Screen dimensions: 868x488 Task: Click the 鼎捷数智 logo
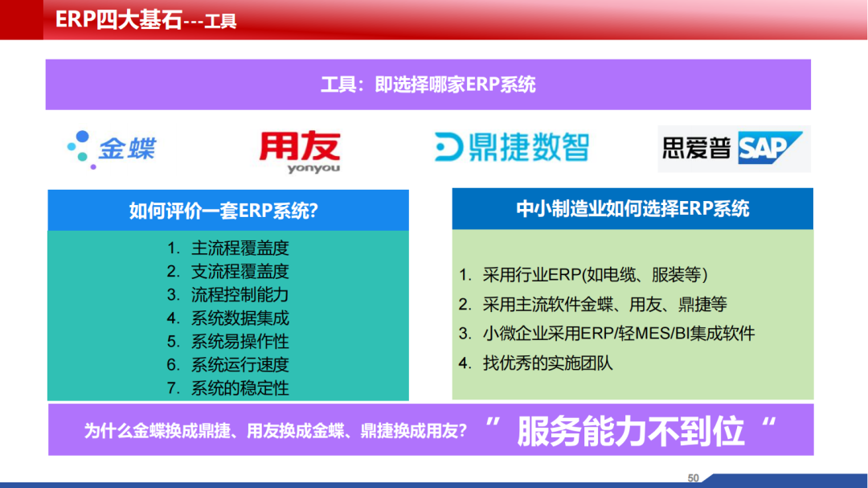(x=512, y=148)
